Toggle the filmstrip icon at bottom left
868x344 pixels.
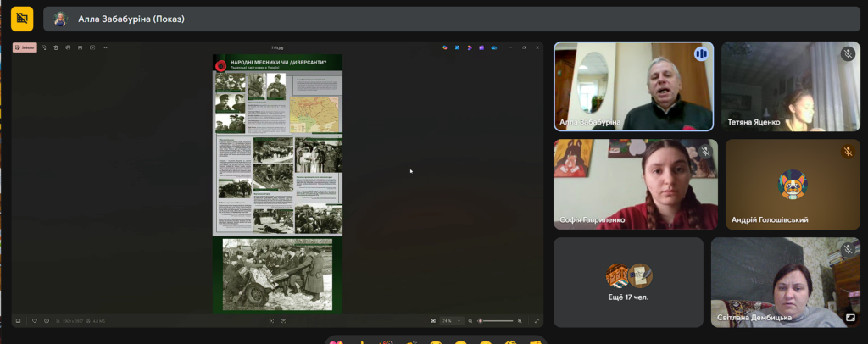pyautogui.click(x=18, y=321)
